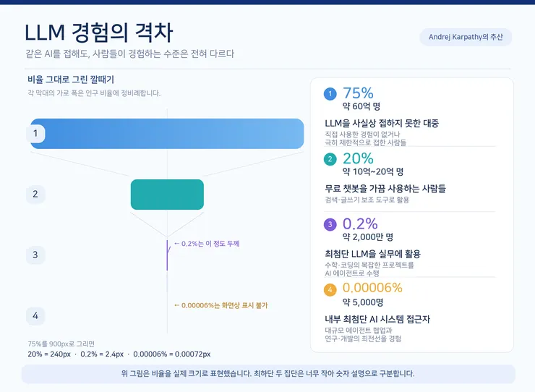Click the title 'LLM 경험의 격차'

click(99, 33)
